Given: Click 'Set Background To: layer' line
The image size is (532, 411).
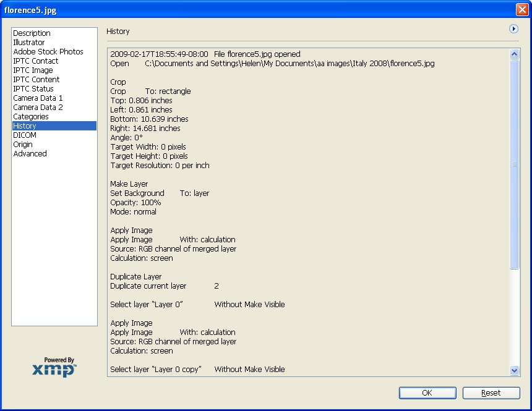Looking at the screenshot, I should pyautogui.click(x=160, y=193).
